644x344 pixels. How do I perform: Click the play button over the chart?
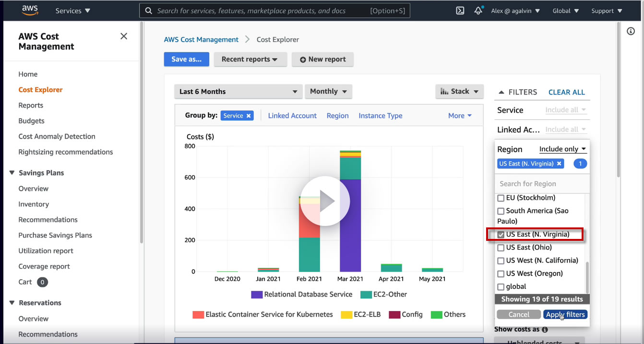[x=325, y=201]
